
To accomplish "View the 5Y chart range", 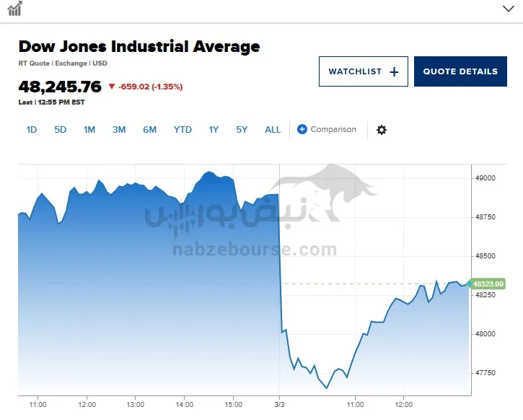I will pyautogui.click(x=242, y=130).
